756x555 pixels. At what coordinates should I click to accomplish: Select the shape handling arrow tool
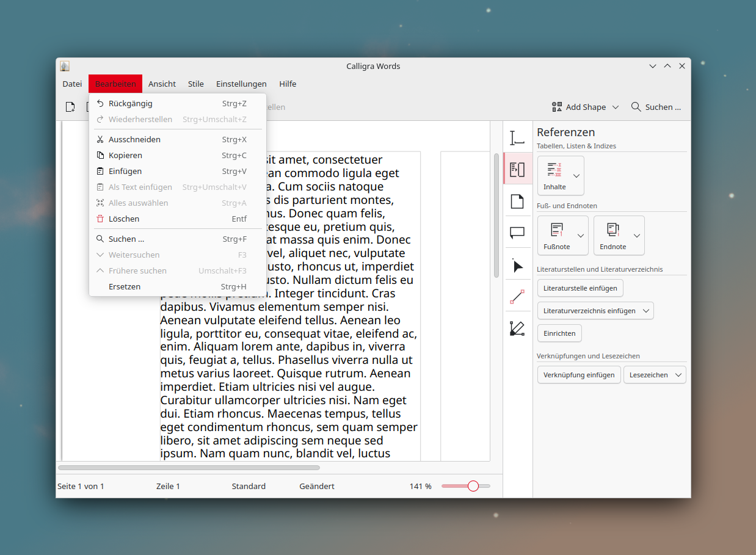pyautogui.click(x=517, y=266)
